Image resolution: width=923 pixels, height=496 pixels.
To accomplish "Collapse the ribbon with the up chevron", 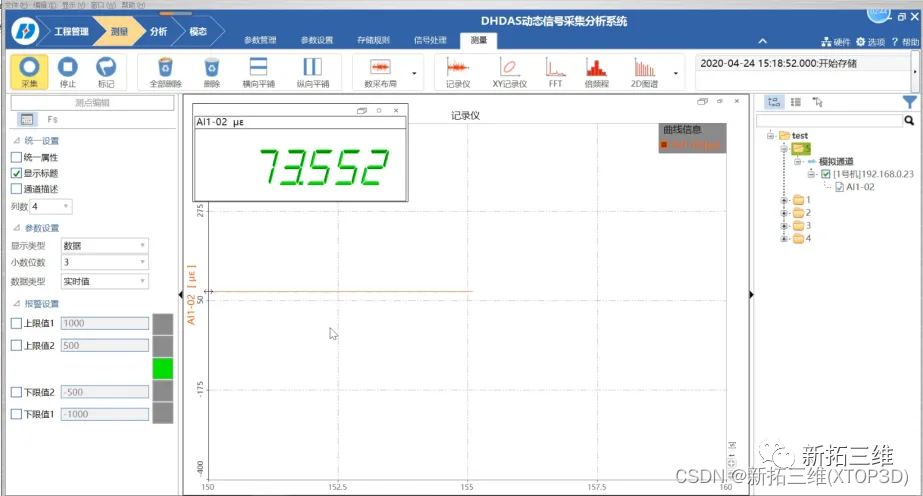I will pos(762,41).
